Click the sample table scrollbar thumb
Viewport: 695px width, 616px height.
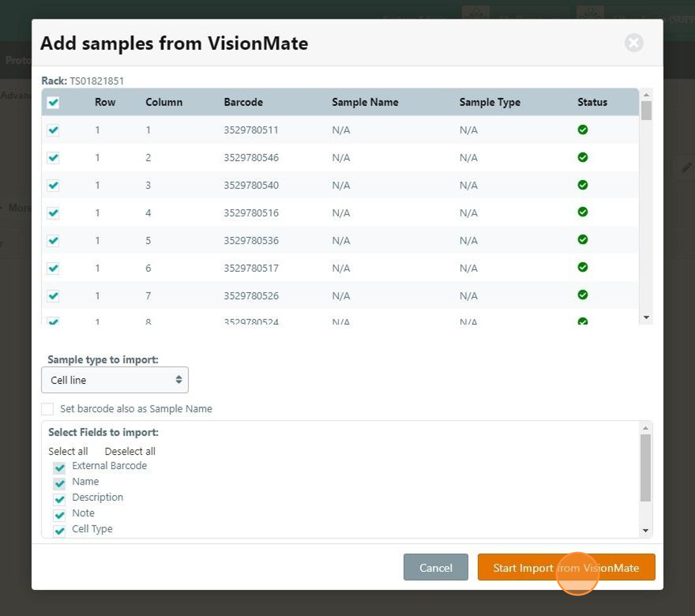pyautogui.click(x=646, y=110)
